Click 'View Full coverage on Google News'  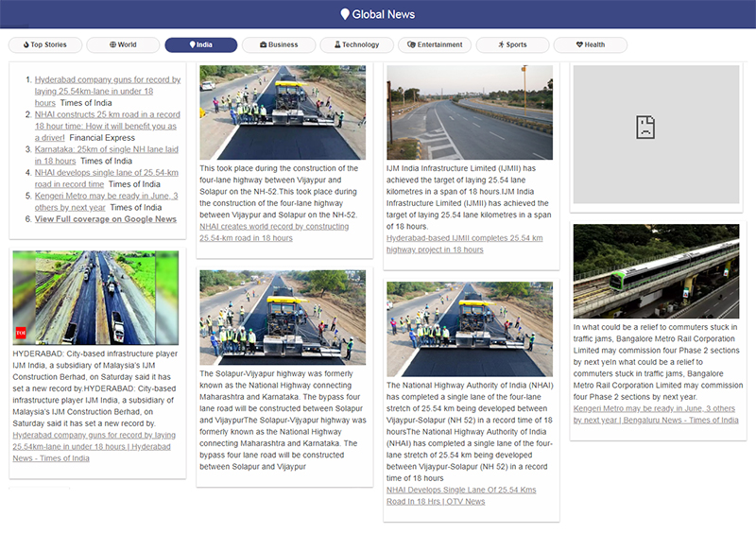pyautogui.click(x=106, y=219)
